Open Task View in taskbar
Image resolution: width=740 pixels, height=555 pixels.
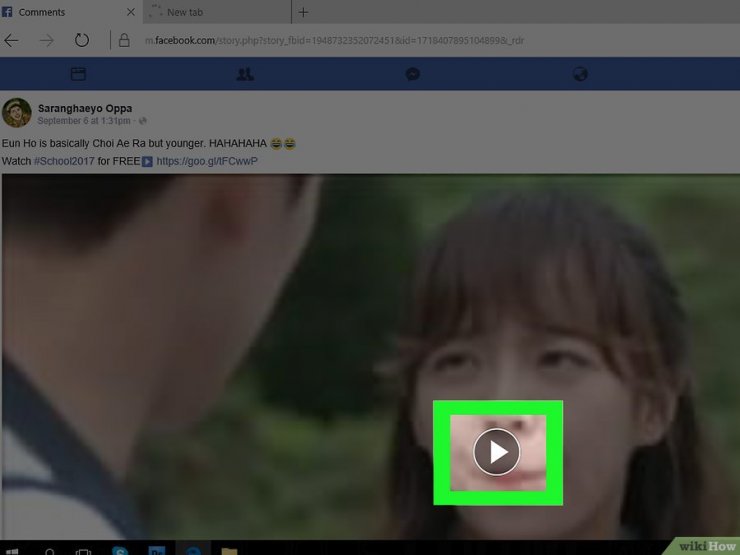pyautogui.click(x=84, y=551)
